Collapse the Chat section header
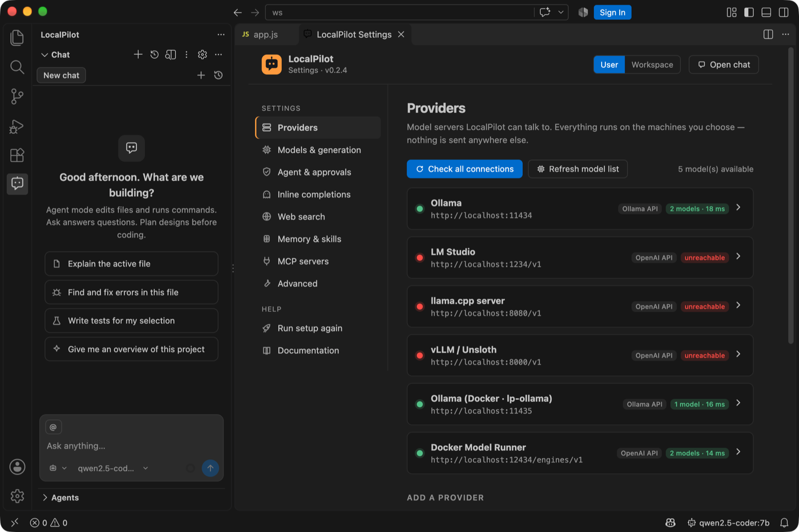 (55, 54)
